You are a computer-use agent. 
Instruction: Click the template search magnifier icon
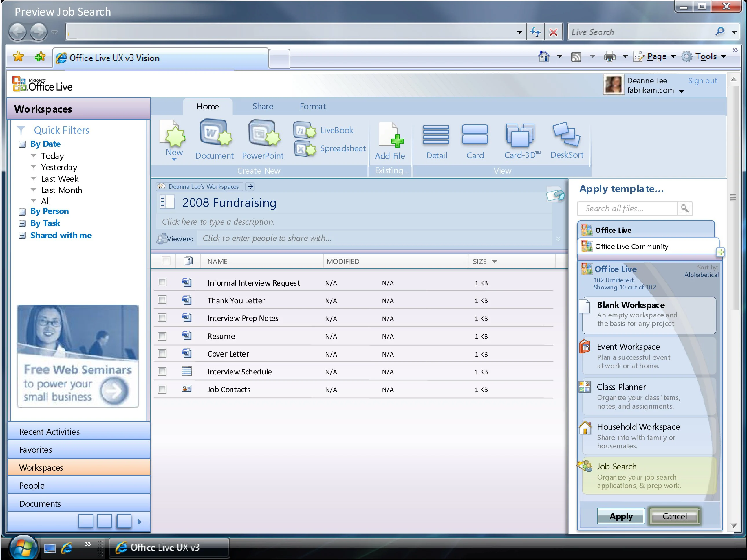pos(684,208)
